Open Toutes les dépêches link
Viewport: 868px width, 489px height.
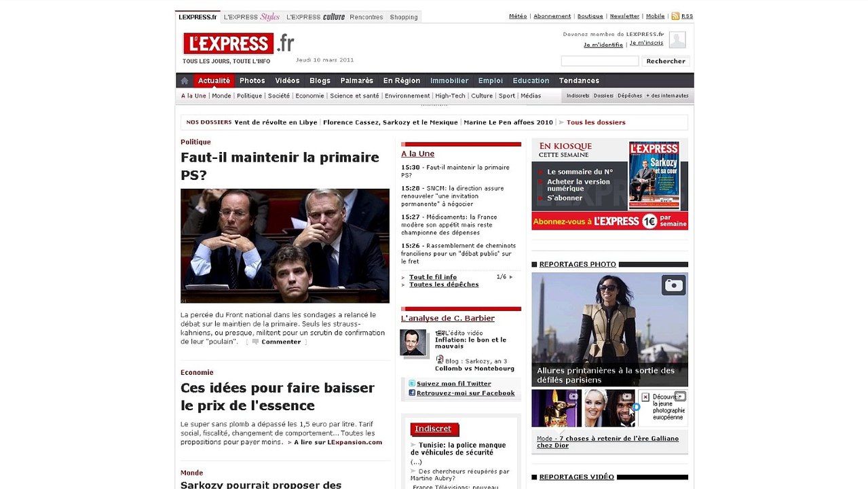pos(444,285)
